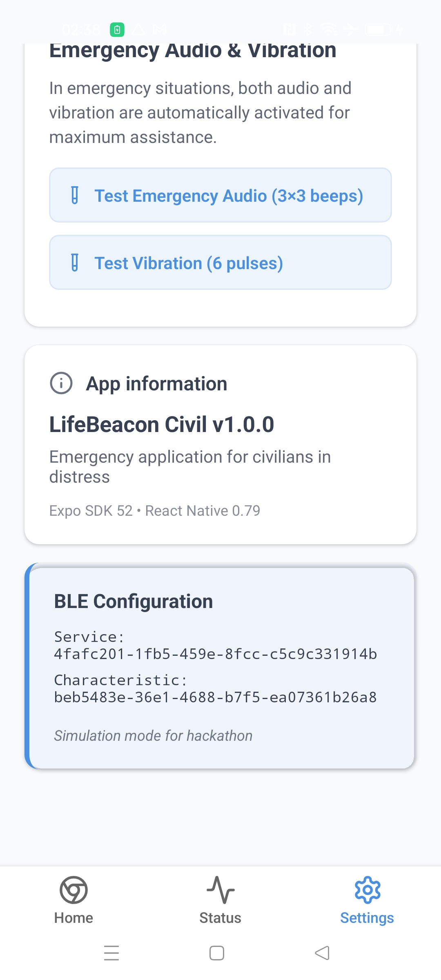Tap the square home navigation button
This screenshot has height=980, width=441.
point(217,953)
